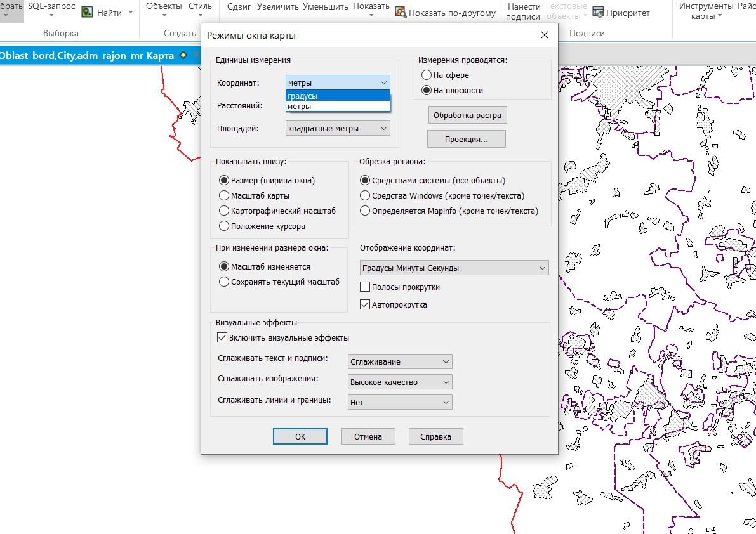
Task: Select the Oblast_bord,City,adm_rajon_mr Карта tab
Action: 87,55
